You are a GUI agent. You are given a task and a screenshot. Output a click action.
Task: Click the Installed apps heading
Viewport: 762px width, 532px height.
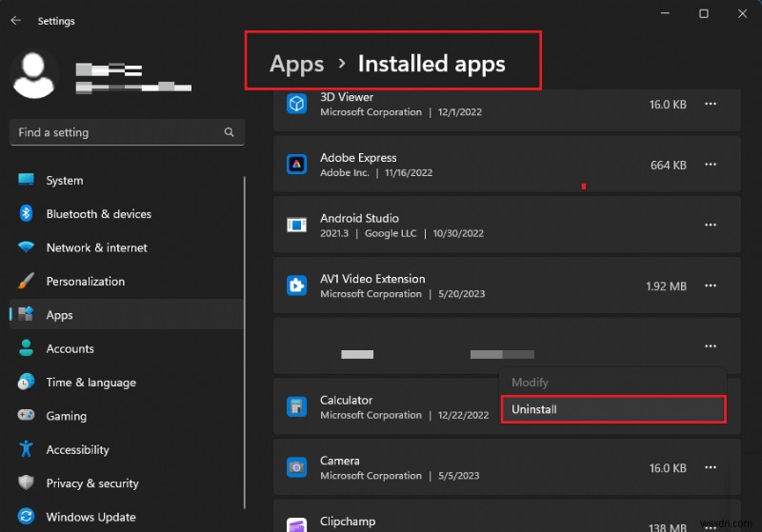(431, 64)
